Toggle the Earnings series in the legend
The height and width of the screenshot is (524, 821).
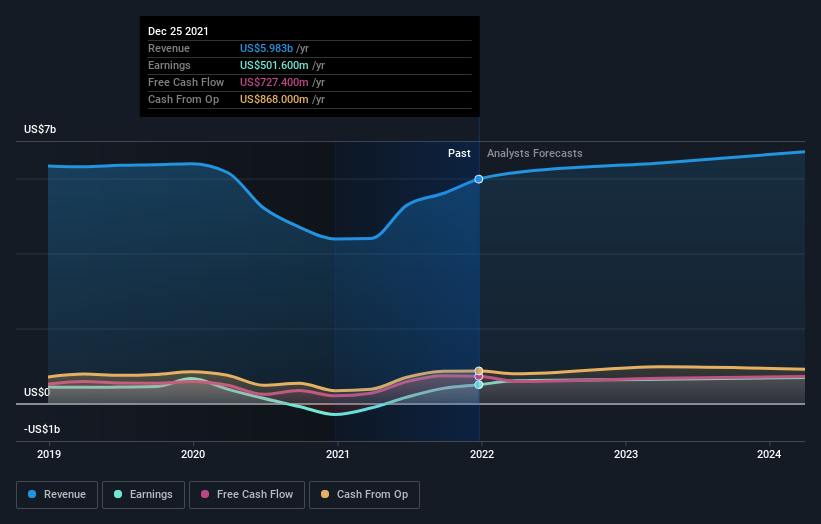click(x=143, y=495)
